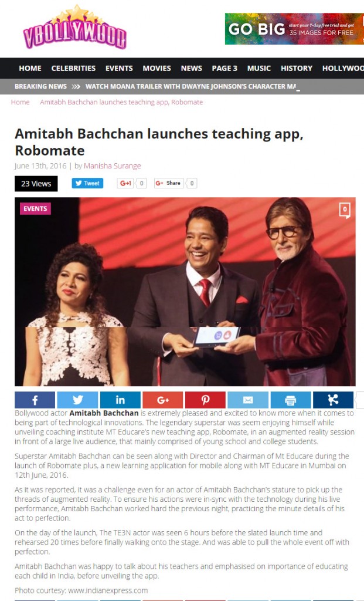Pin article with Pinterest icon
The width and height of the screenshot is (364, 601).
click(205, 400)
